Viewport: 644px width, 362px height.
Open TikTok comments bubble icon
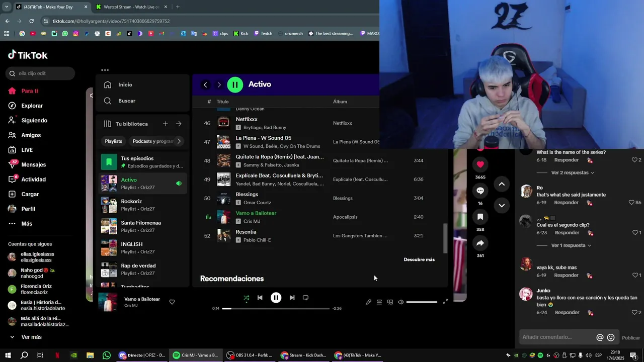[480, 191]
